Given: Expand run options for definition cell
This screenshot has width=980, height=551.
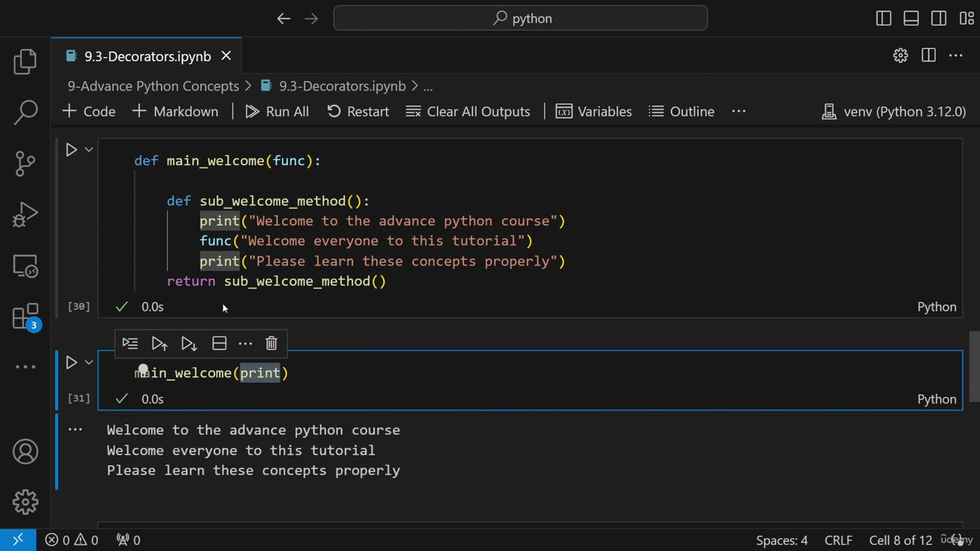Looking at the screenshot, I should (89, 150).
